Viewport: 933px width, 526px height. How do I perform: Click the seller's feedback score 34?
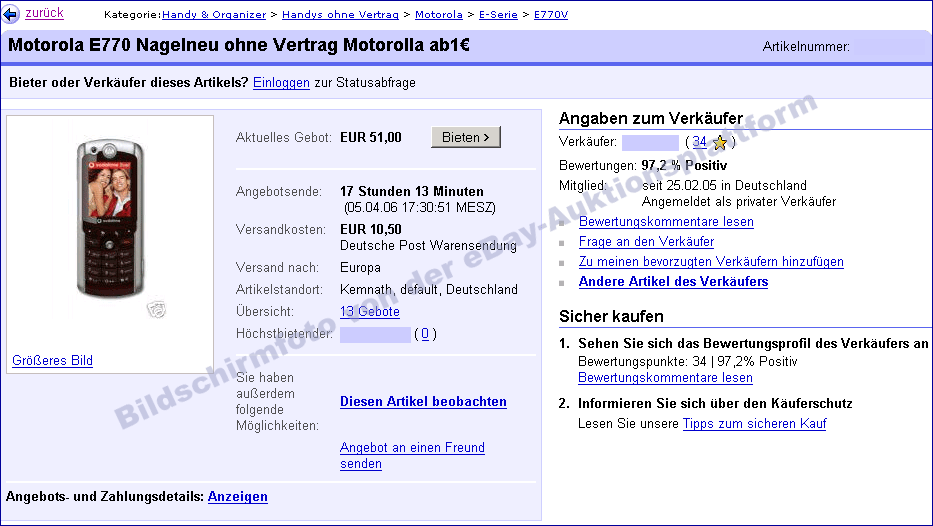[x=699, y=142]
